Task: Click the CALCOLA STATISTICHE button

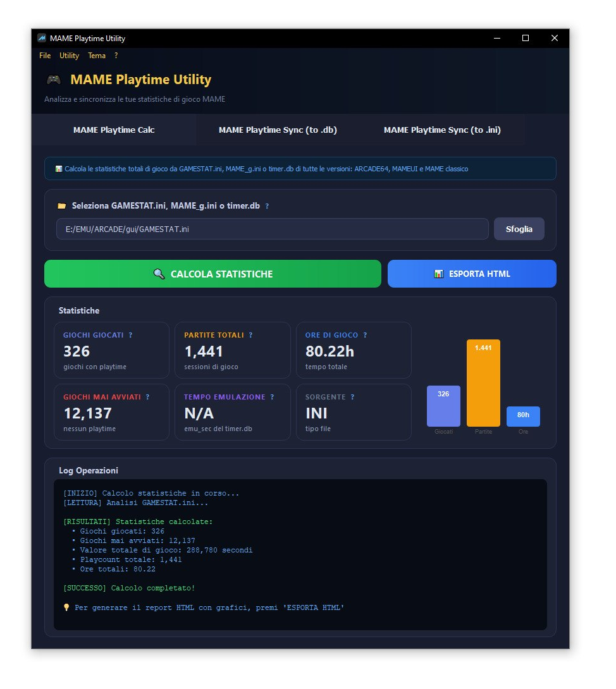Action: tap(213, 274)
